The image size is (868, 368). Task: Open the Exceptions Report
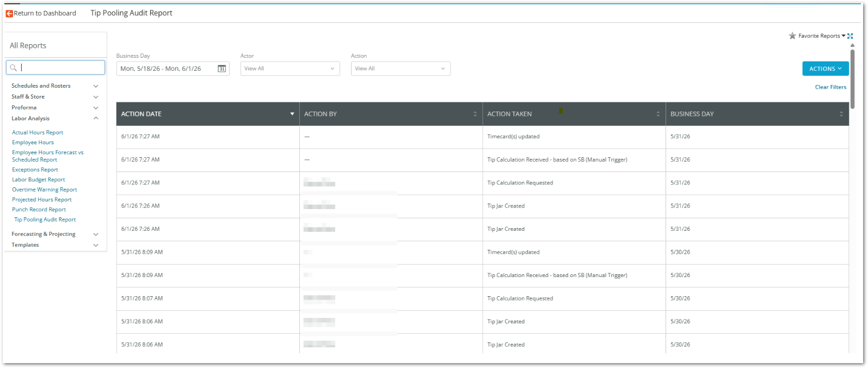click(35, 170)
